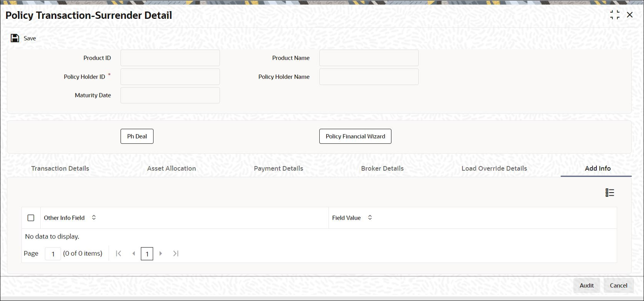
Task: Click the Save floppy disk icon
Action: pos(15,38)
